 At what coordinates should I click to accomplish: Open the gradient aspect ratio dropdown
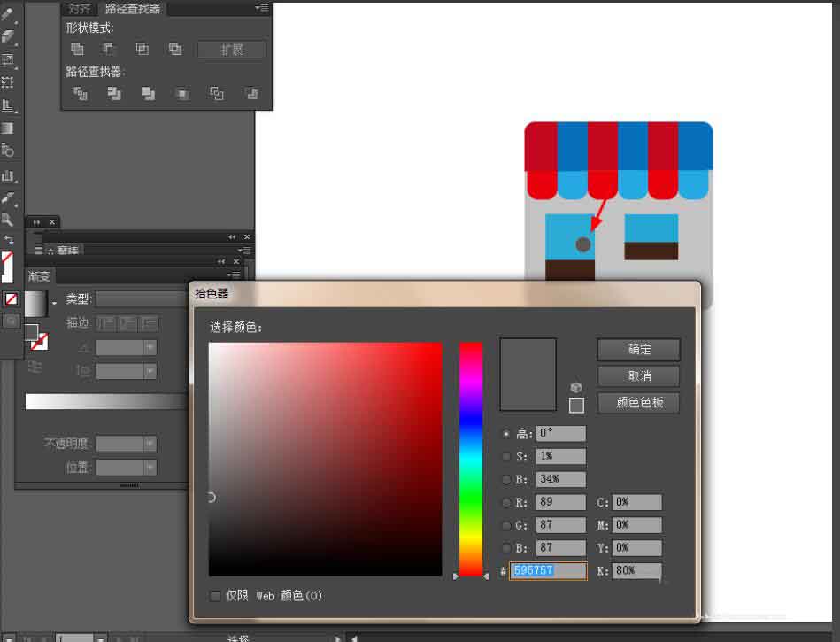coord(150,371)
